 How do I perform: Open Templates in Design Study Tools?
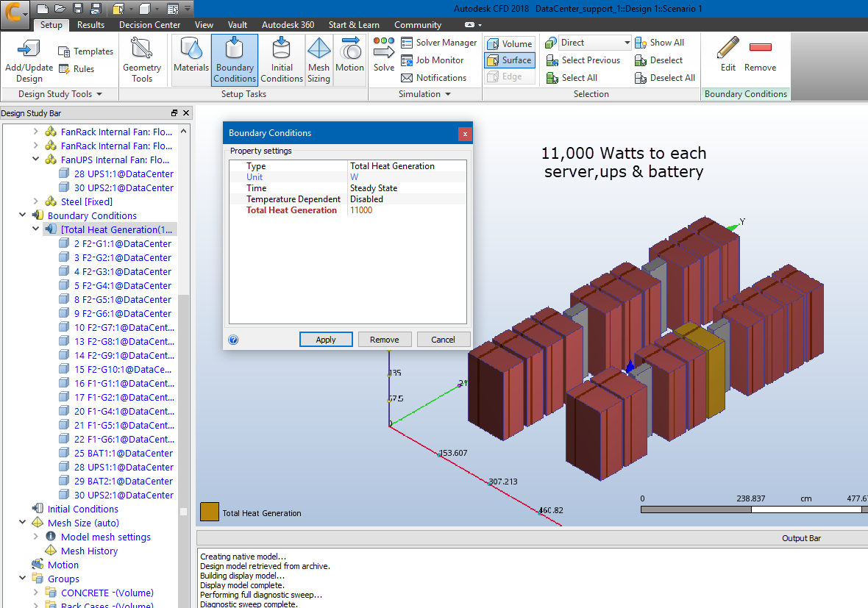click(x=86, y=51)
